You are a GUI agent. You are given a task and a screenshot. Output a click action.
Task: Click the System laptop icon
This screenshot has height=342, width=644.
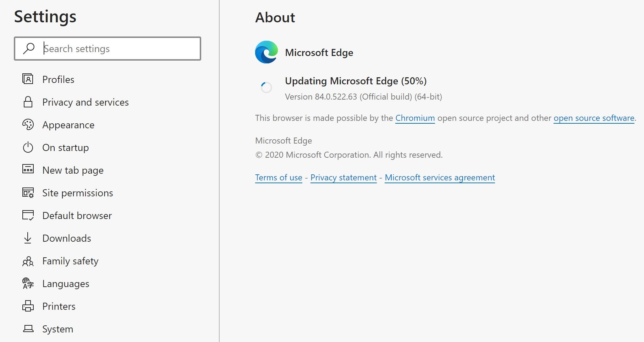(x=28, y=329)
